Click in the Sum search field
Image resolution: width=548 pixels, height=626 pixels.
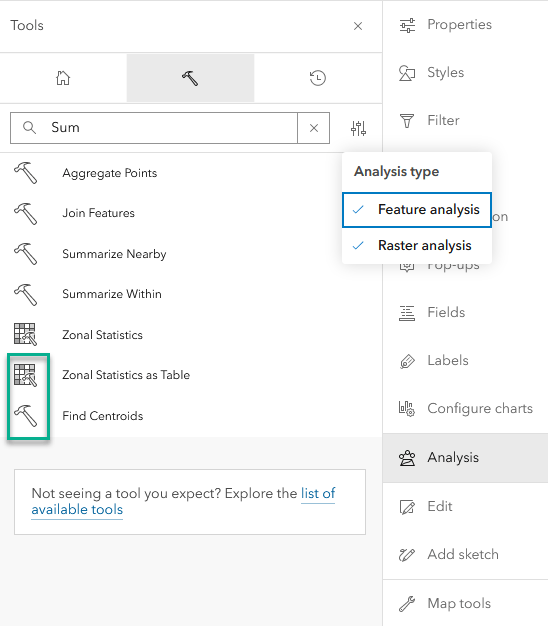click(154, 128)
